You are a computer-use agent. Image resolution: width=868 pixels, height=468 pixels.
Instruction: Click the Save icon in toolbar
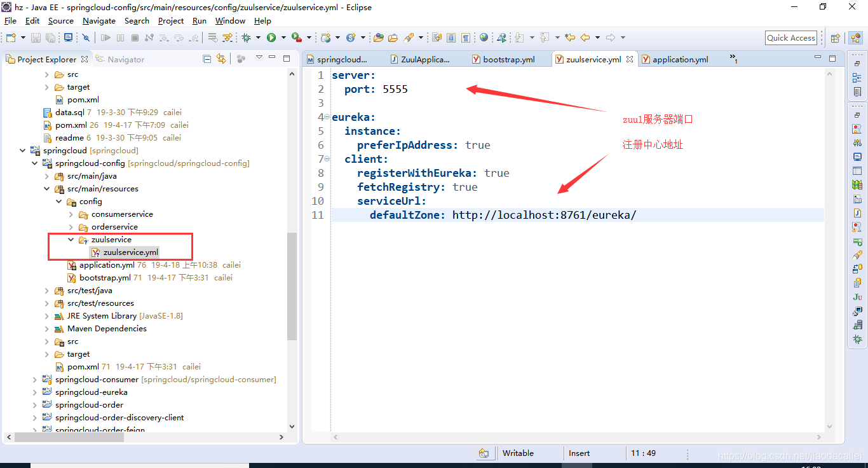36,38
